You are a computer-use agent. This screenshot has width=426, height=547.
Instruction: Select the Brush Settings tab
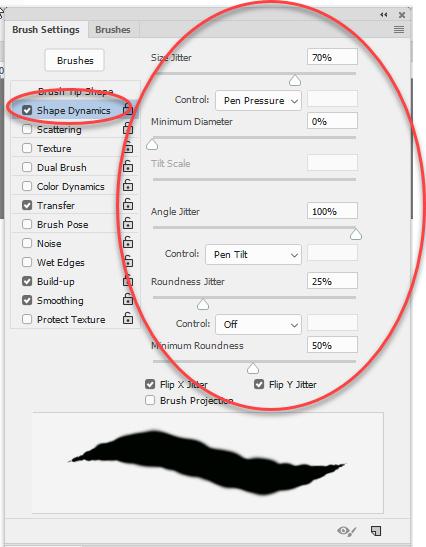pyautogui.click(x=46, y=30)
